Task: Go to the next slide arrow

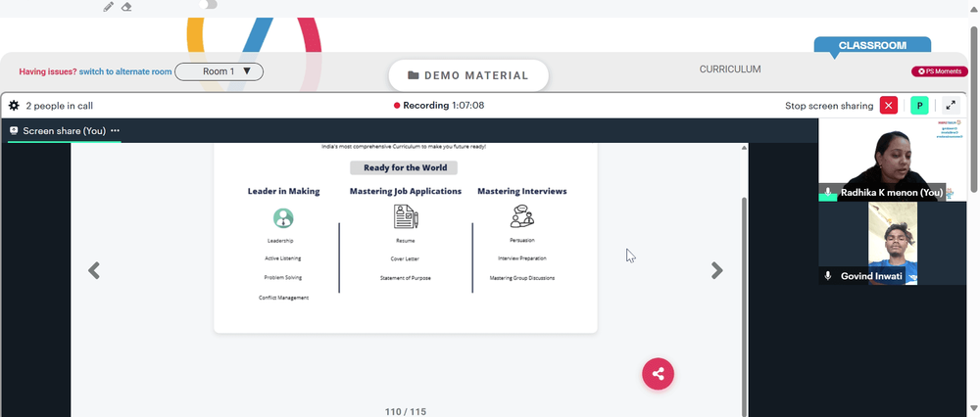Action: [x=717, y=270]
